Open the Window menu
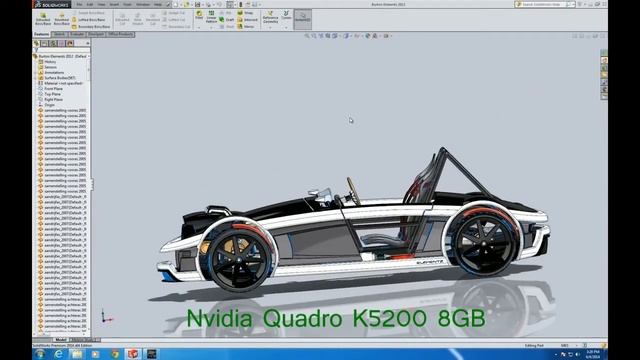640x360 pixels. coord(143,4)
